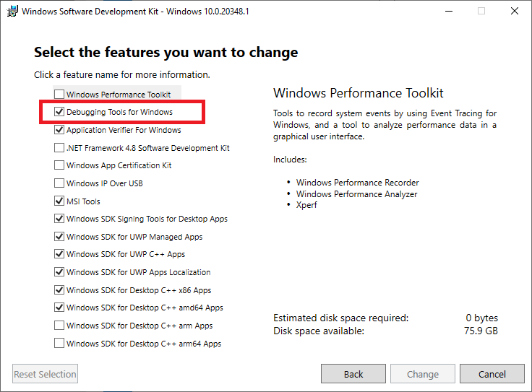Enable Windows App Certification Kit option
The image size is (532, 392).
click(59, 165)
